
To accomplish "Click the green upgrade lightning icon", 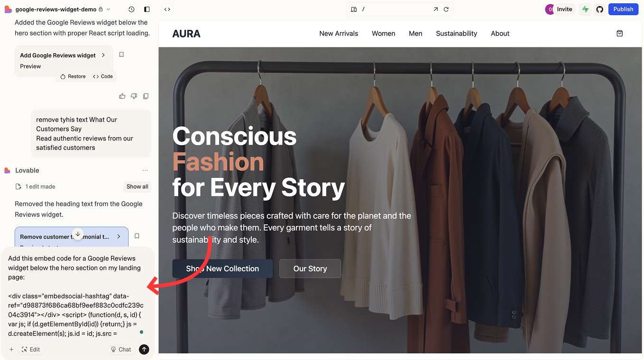I will [x=585, y=9].
